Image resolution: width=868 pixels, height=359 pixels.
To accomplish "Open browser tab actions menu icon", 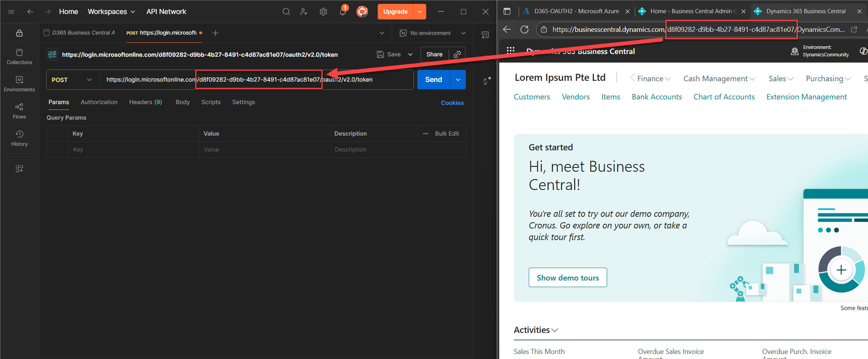I will coord(507,11).
